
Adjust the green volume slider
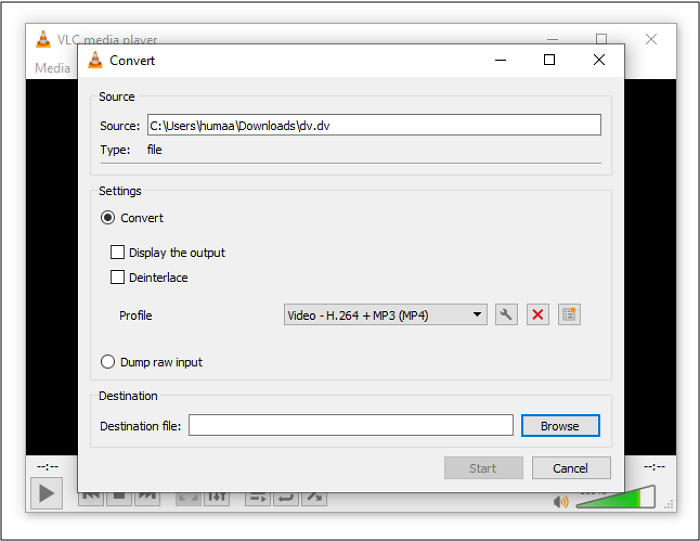point(617,498)
